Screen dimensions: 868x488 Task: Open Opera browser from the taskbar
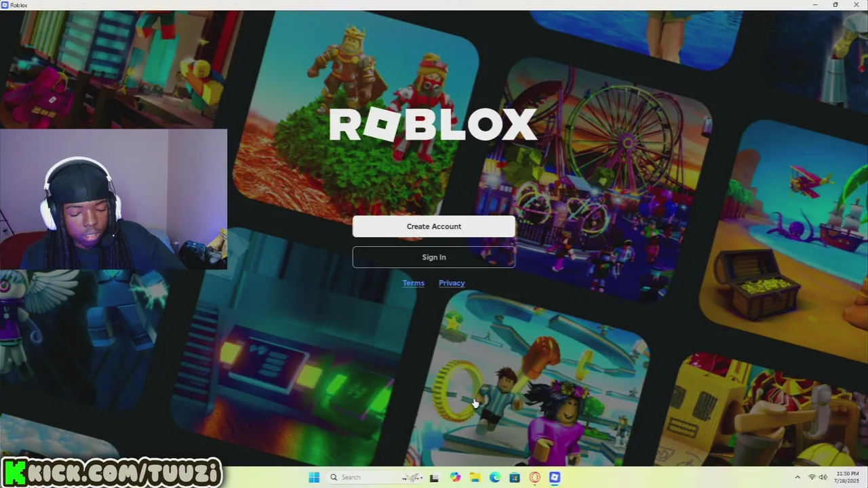534,477
